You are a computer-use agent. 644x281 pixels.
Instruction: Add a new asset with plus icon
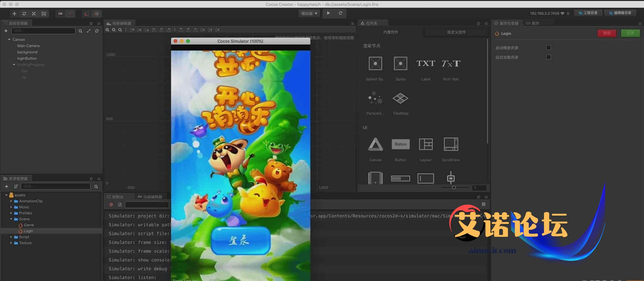[x=6, y=186]
